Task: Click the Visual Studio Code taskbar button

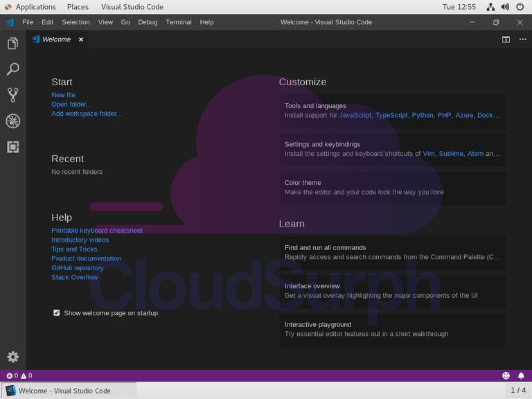Action: (69, 391)
